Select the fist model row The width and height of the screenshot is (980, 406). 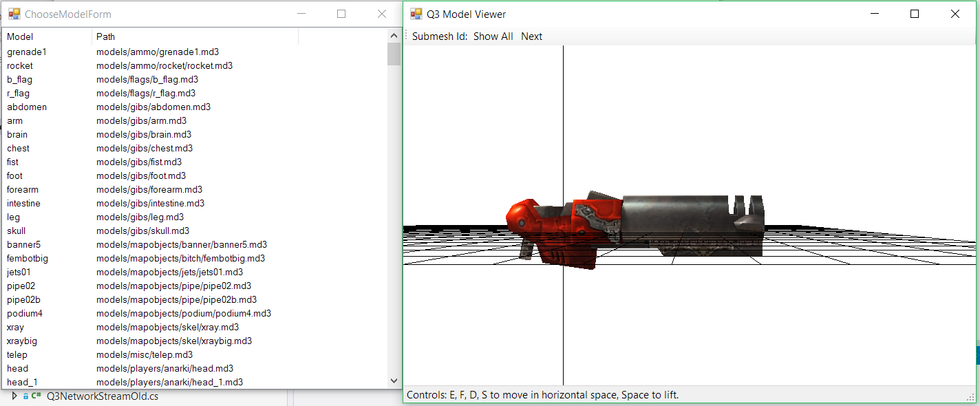point(195,162)
